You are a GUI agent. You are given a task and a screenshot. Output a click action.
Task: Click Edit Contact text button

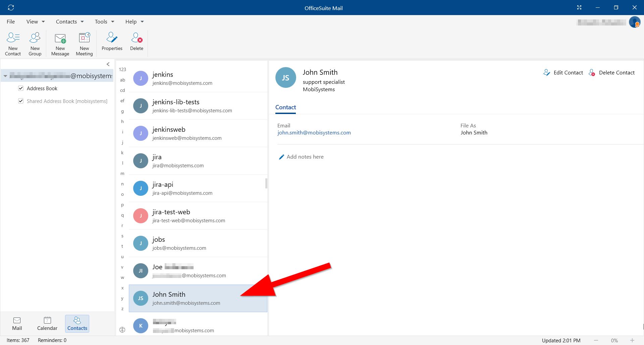point(568,72)
